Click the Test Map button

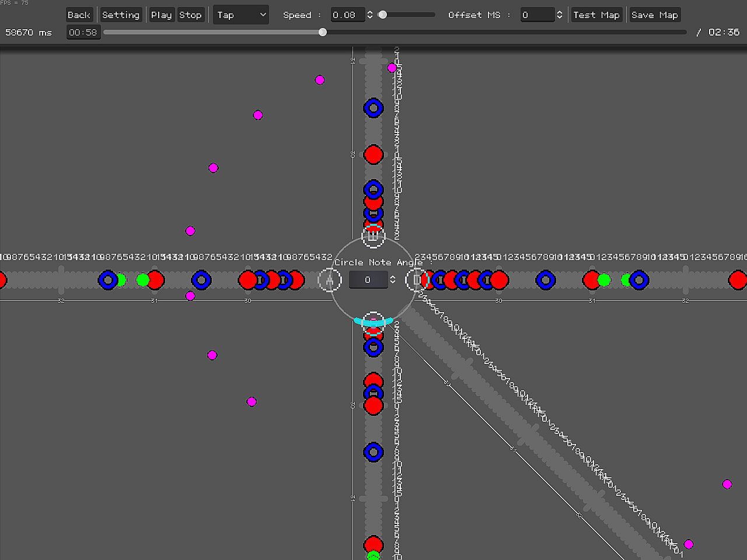[596, 15]
